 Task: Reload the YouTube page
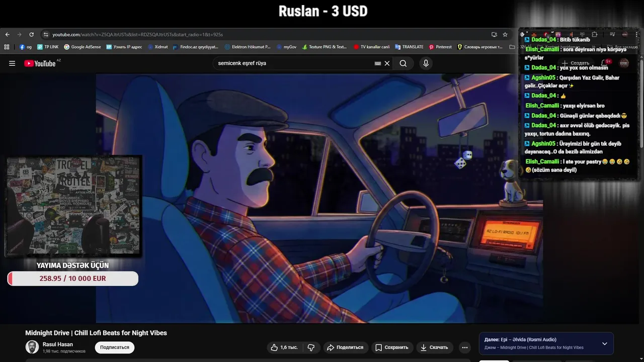point(31,35)
